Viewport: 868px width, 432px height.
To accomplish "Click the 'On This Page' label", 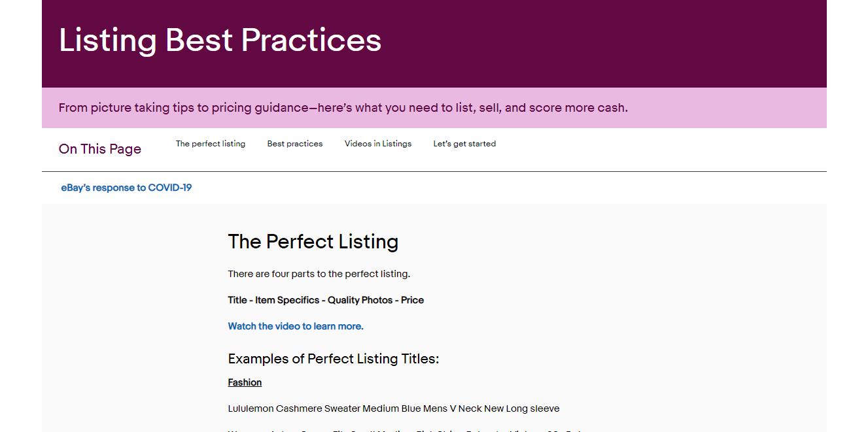I will pos(99,149).
